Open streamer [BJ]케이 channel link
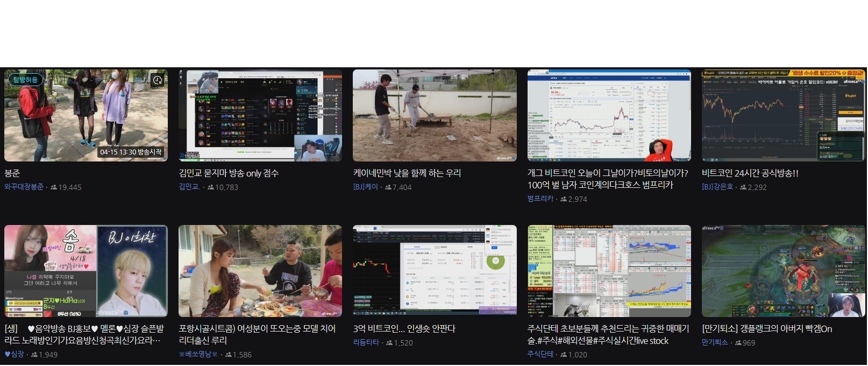 tap(366, 187)
